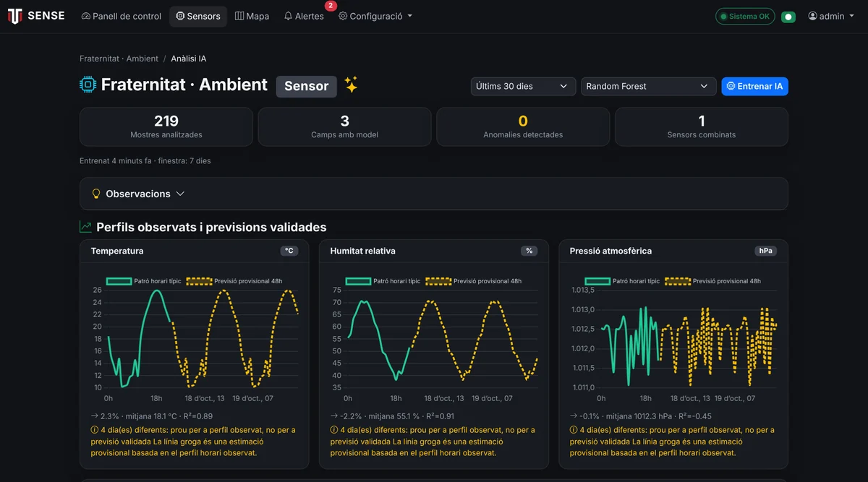
Task: Toggle Patró horari típic legend in Pressió chart
Action: [622, 281]
